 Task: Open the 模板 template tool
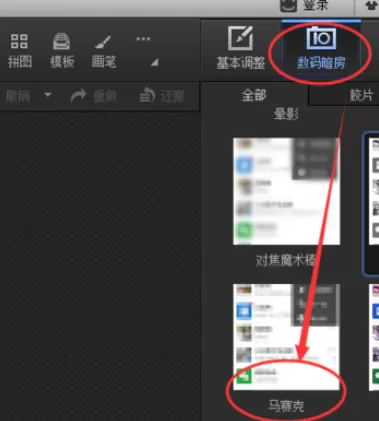pyautogui.click(x=62, y=51)
